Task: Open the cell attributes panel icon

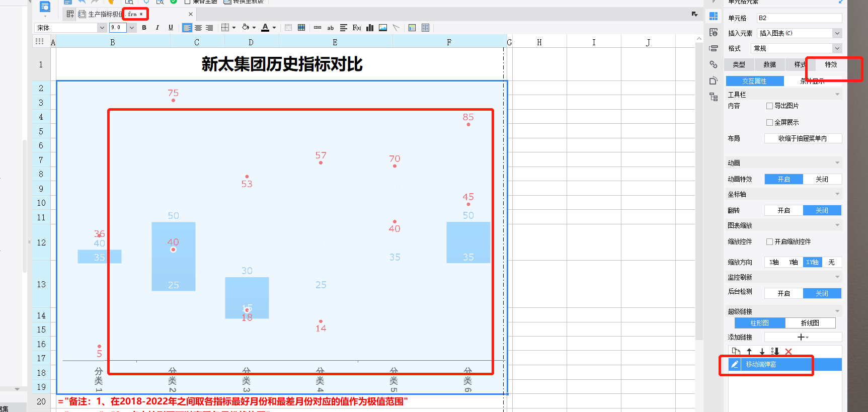Action: coord(714,32)
